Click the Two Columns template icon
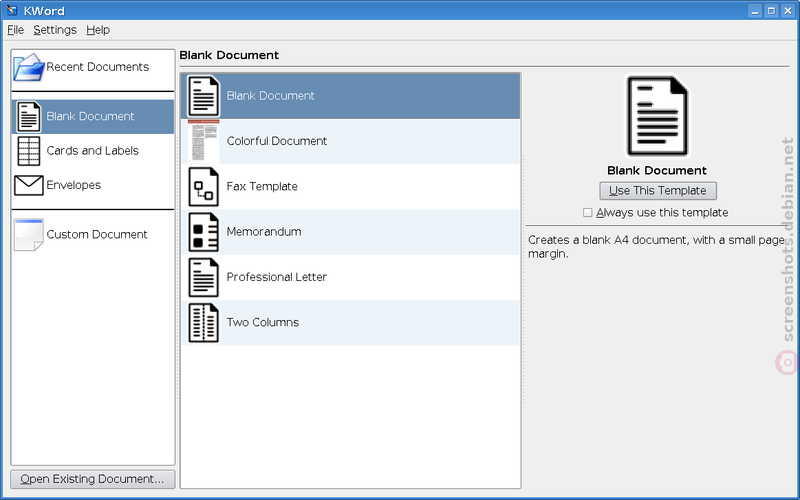Image resolution: width=800 pixels, height=500 pixels. (204, 322)
